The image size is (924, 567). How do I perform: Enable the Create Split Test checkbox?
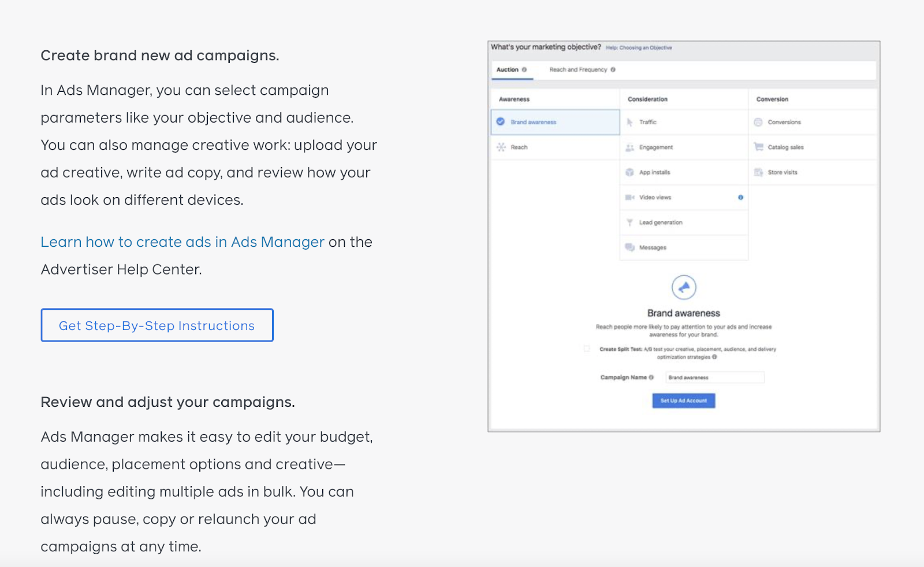tap(587, 349)
